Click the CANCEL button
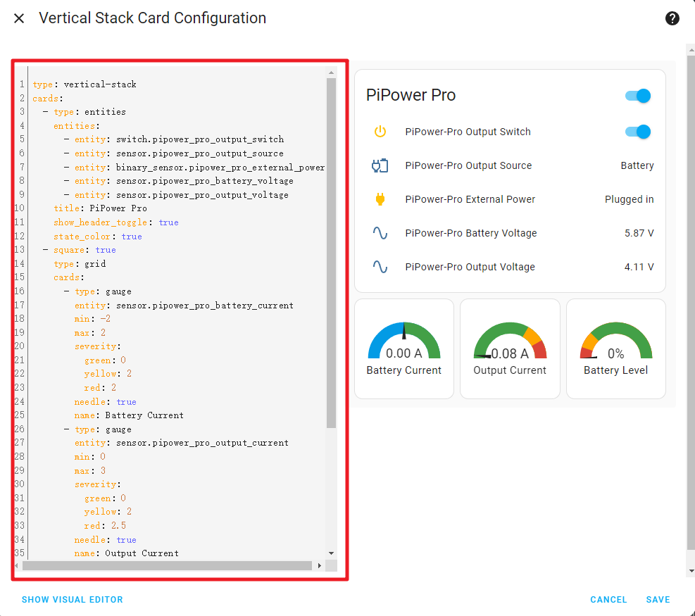Image resolution: width=695 pixels, height=616 pixels. pyautogui.click(x=608, y=600)
